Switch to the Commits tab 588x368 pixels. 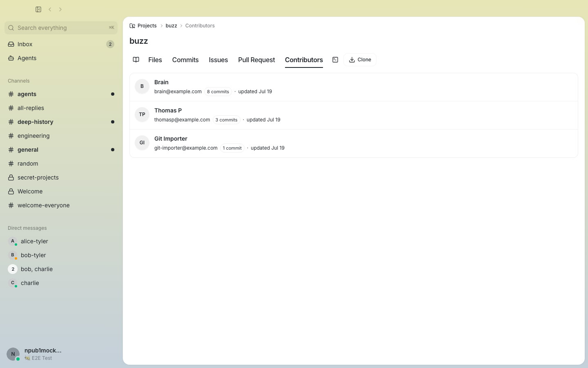(x=185, y=60)
